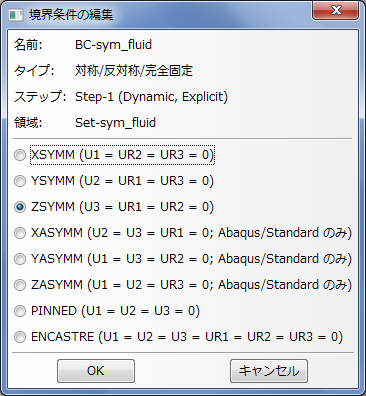Select the XSYMM radio button
This screenshot has width=366, height=396.
pos(20,155)
